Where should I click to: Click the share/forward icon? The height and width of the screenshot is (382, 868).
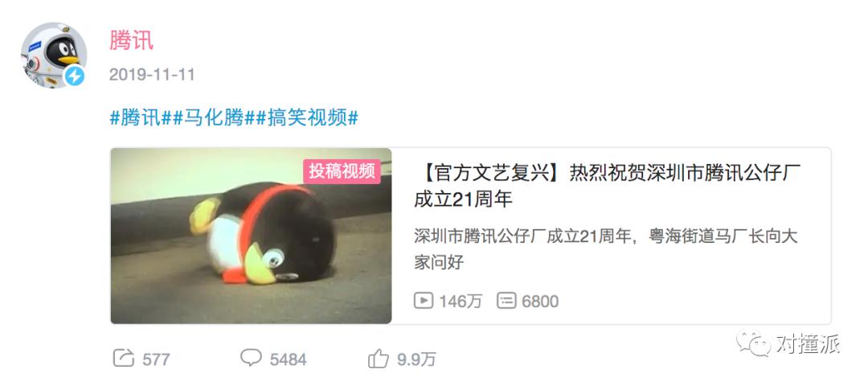[124, 358]
